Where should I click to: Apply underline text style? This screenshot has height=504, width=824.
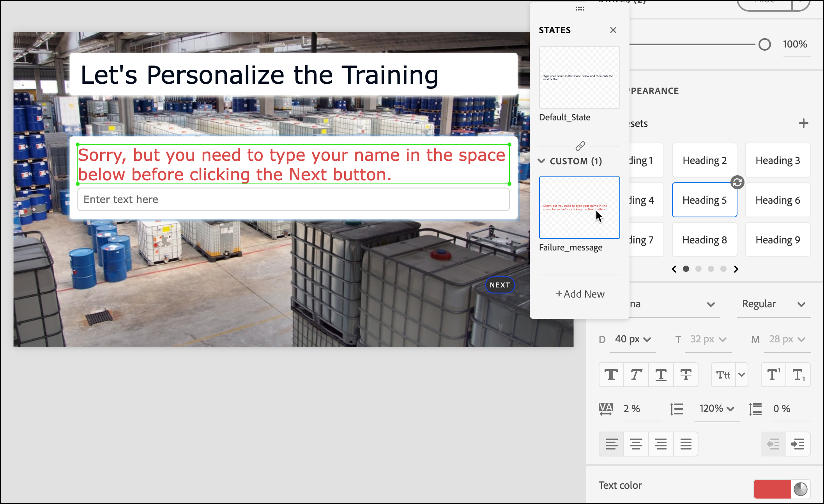click(x=661, y=375)
